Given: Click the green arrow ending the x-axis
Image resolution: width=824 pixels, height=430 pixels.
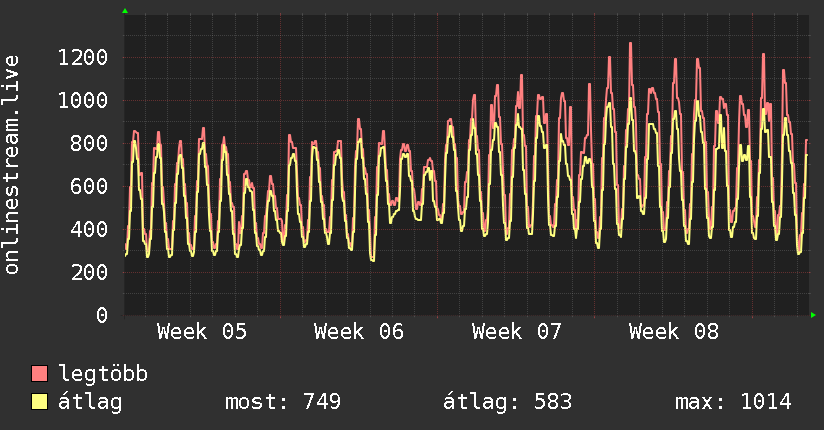Looking at the screenshot, I should pyautogui.click(x=813, y=315).
